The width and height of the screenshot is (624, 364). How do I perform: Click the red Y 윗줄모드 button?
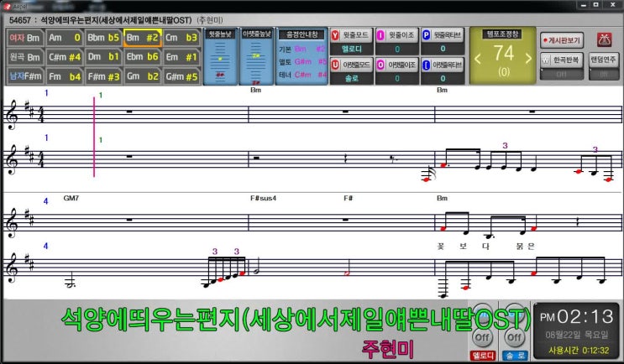(x=352, y=36)
